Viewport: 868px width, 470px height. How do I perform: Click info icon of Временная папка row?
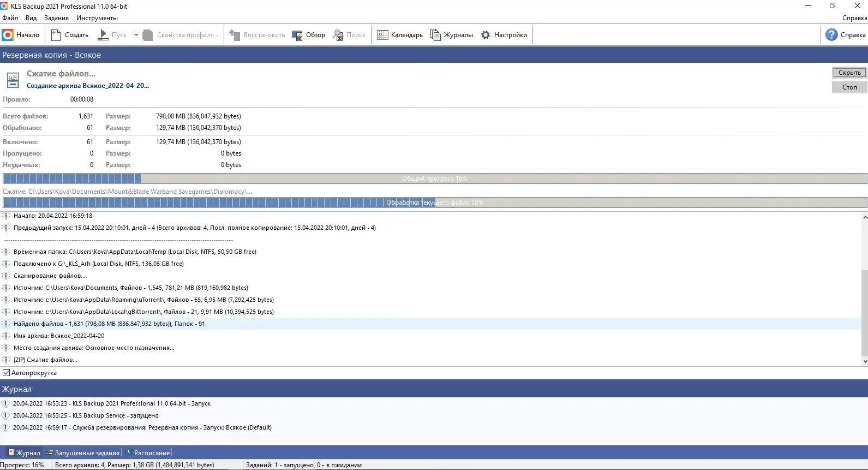(6, 252)
